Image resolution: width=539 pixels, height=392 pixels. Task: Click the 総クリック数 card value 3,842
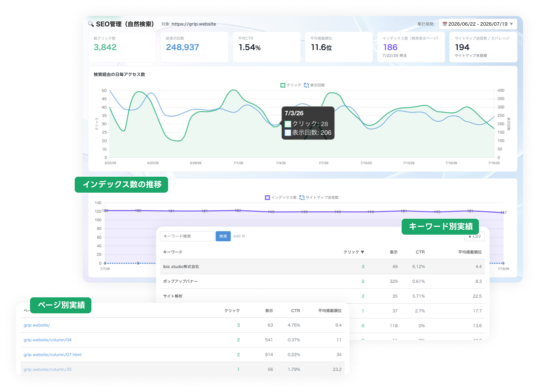click(x=105, y=47)
